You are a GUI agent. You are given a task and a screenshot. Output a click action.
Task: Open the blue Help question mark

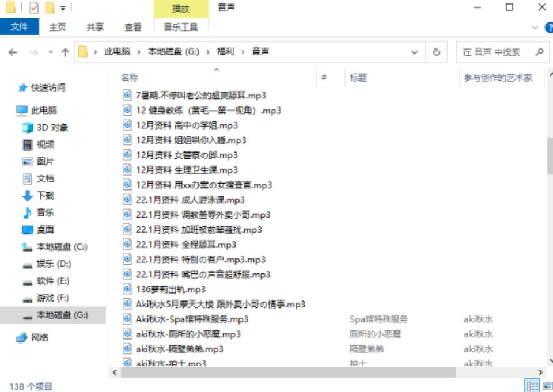click(x=549, y=27)
